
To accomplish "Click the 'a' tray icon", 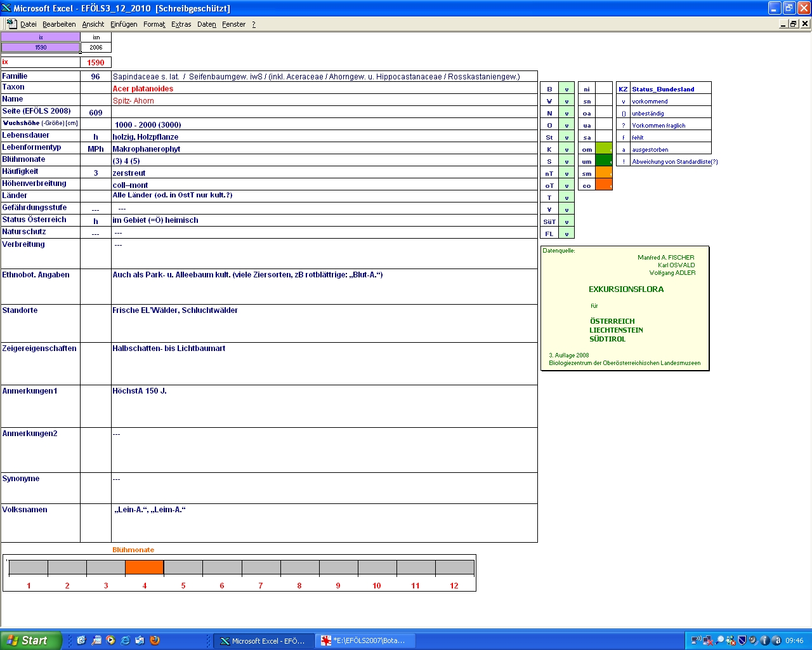I will 776,640.
